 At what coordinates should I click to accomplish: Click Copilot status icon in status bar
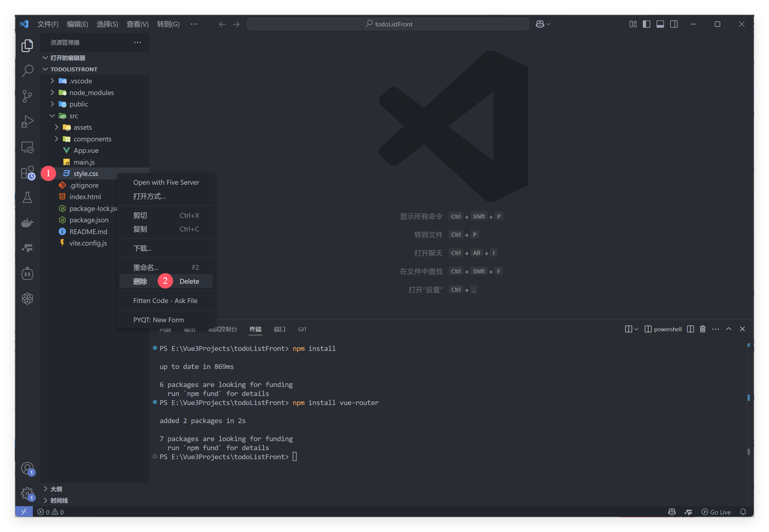(x=672, y=512)
